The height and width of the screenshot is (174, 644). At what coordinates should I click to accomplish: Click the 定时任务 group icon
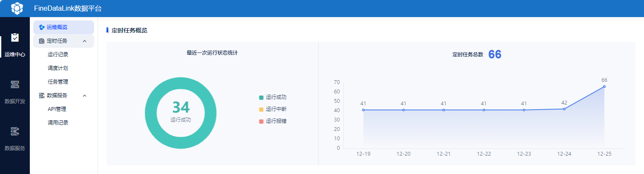pyautogui.click(x=42, y=41)
